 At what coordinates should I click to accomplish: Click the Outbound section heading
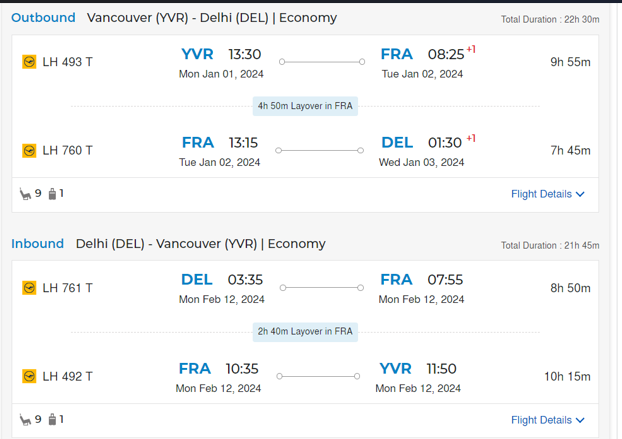pyautogui.click(x=43, y=18)
